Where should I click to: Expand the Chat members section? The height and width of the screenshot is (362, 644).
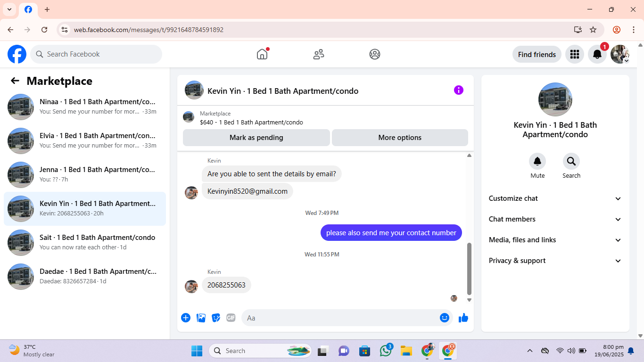pyautogui.click(x=555, y=219)
